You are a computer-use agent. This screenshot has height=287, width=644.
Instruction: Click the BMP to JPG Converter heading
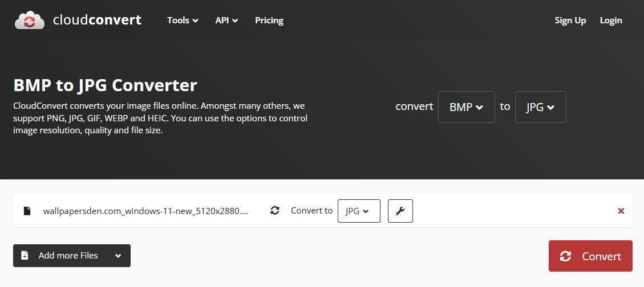[105, 85]
